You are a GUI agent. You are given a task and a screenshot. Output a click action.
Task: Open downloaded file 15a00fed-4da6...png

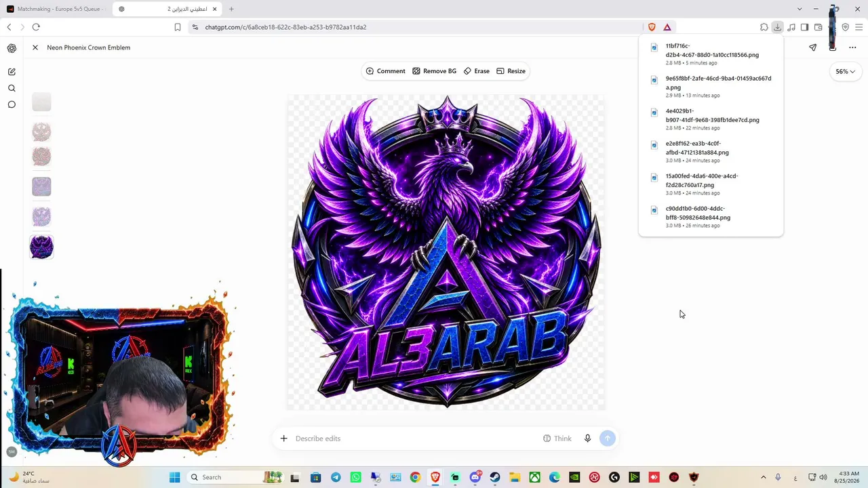(x=711, y=184)
